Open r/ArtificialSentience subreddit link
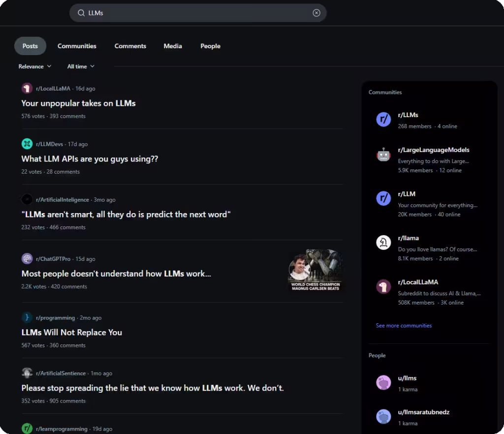This screenshot has height=434, width=504. pos(61,373)
